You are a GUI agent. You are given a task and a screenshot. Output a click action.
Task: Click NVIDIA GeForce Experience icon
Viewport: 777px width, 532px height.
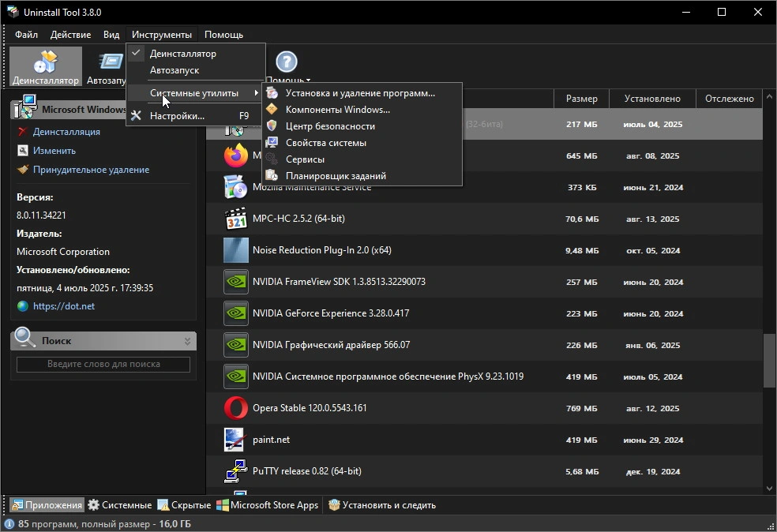236,313
